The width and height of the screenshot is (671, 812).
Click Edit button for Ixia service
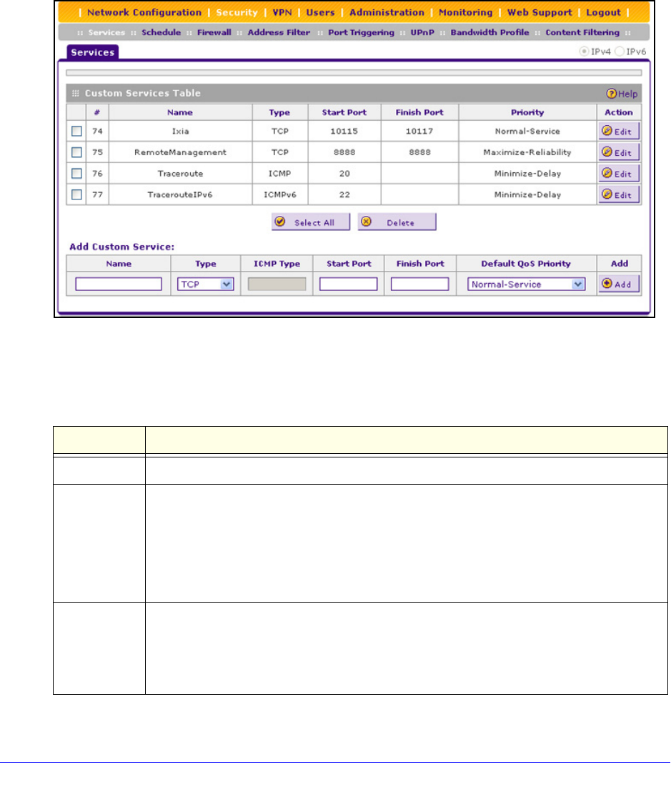pos(619,131)
